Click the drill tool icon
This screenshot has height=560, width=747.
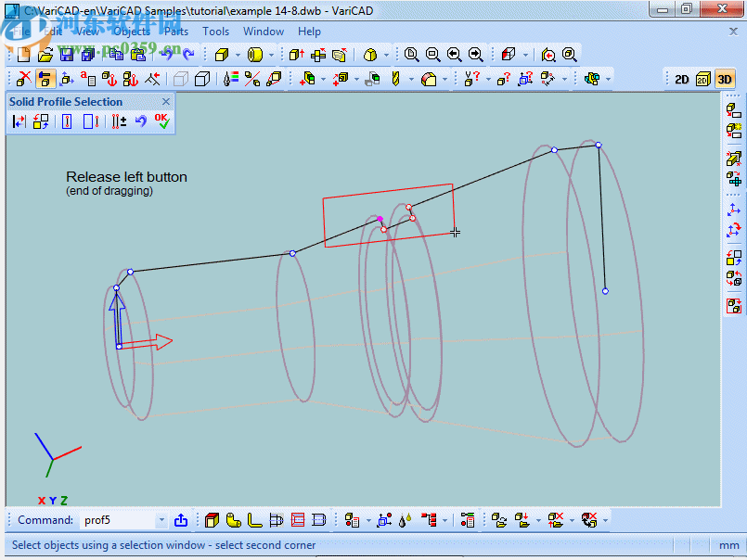point(395,79)
